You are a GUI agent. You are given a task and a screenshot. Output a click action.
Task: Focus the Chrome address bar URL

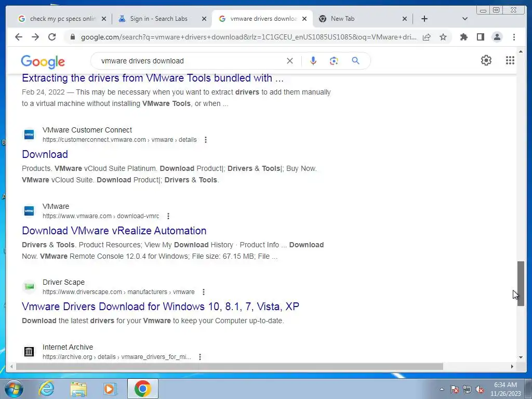click(248, 37)
